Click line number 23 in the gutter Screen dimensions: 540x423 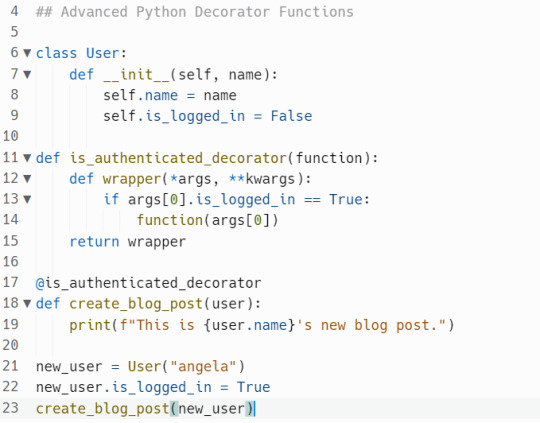(10, 407)
